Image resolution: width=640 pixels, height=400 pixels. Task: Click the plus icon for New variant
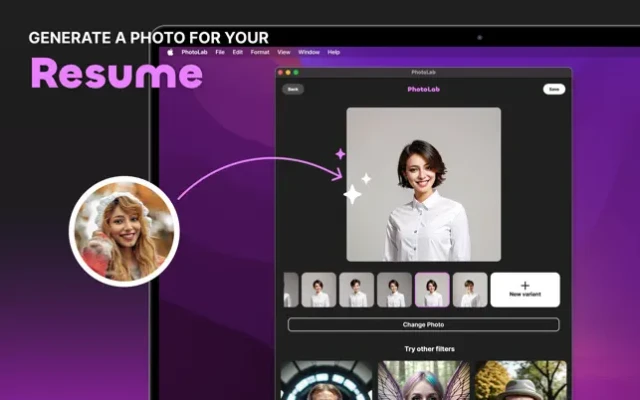(525, 285)
